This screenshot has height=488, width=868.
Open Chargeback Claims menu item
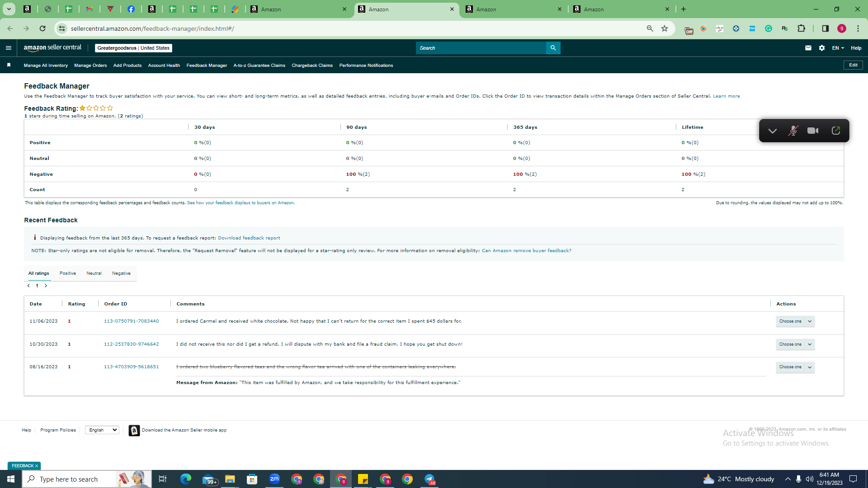tap(312, 66)
